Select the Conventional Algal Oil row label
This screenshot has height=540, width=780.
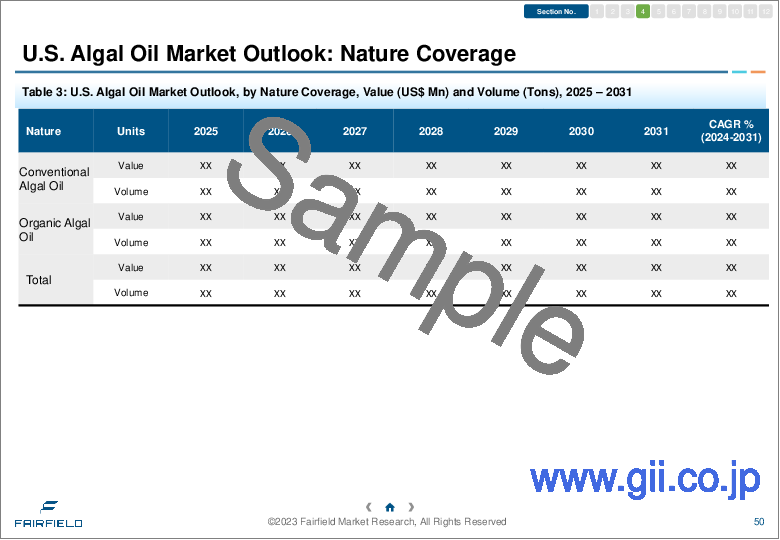54,179
